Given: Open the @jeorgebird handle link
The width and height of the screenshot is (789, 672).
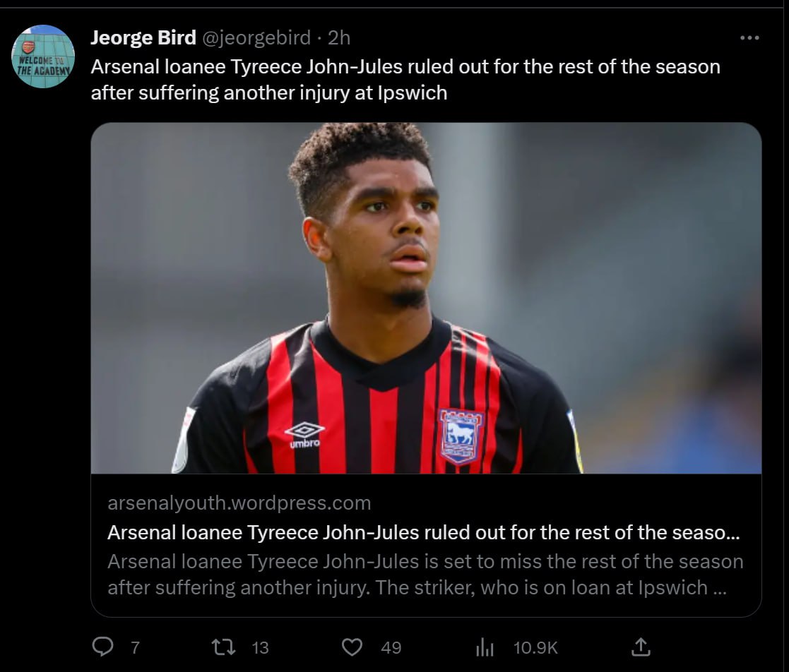Looking at the screenshot, I should click(x=256, y=37).
